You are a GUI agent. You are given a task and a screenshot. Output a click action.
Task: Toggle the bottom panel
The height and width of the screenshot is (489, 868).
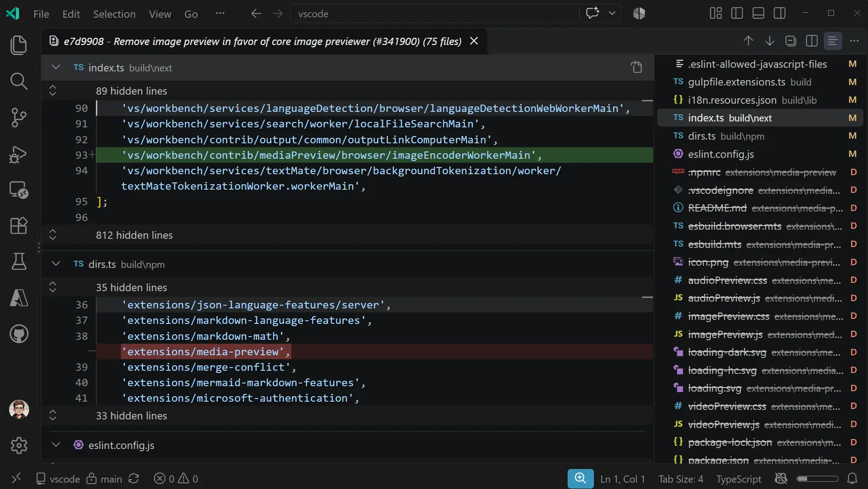click(x=758, y=13)
